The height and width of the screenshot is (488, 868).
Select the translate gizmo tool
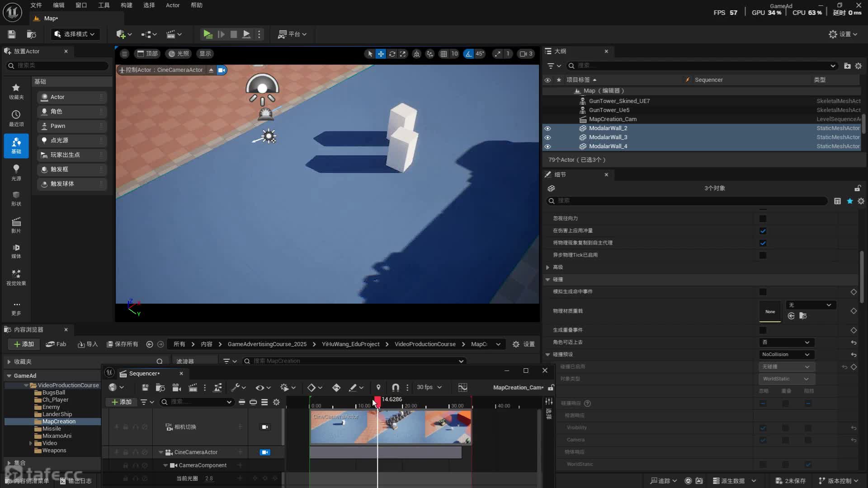(381, 54)
